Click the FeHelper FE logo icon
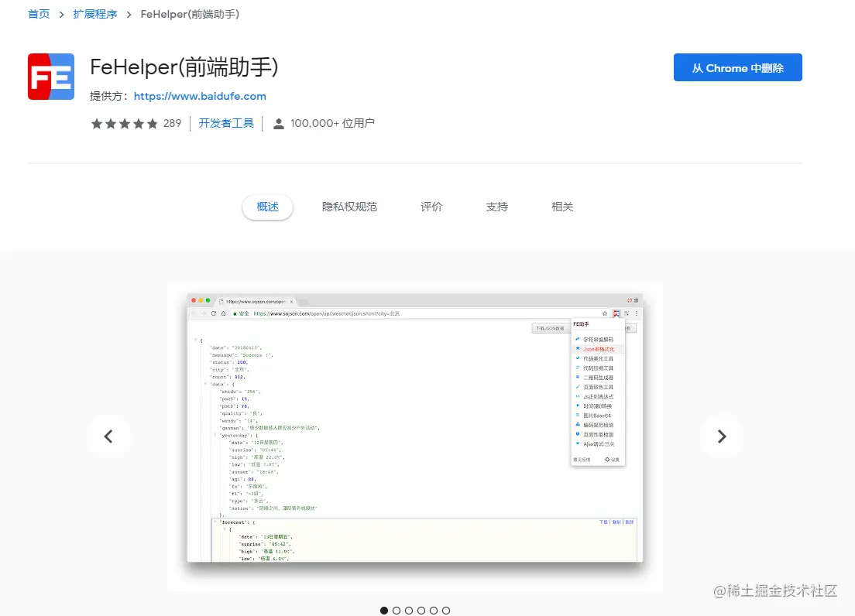This screenshot has width=855, height=616. click(50, 77)
